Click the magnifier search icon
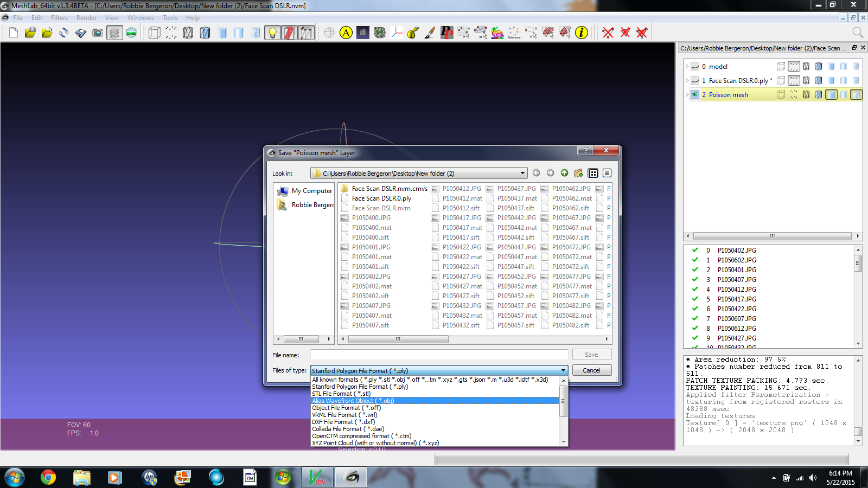This screenshot has width=868, height=488. 858,33
